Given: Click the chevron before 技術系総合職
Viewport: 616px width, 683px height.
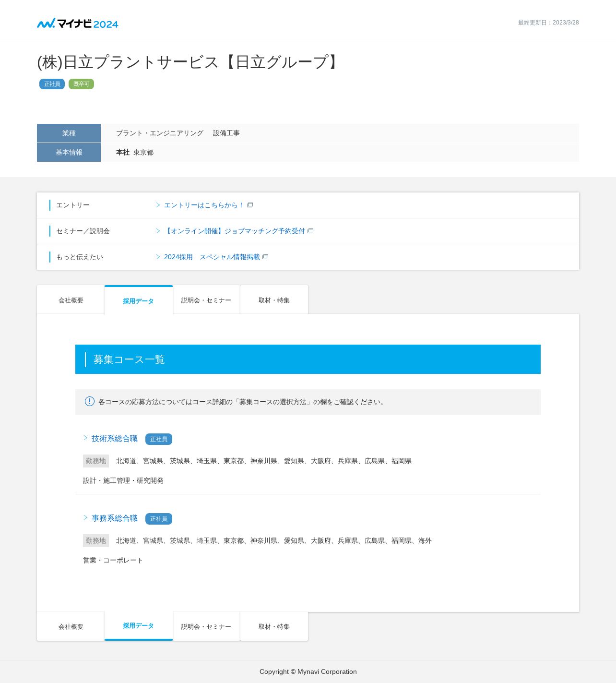Looking at the screenshot, I should [x=85, y=438].
